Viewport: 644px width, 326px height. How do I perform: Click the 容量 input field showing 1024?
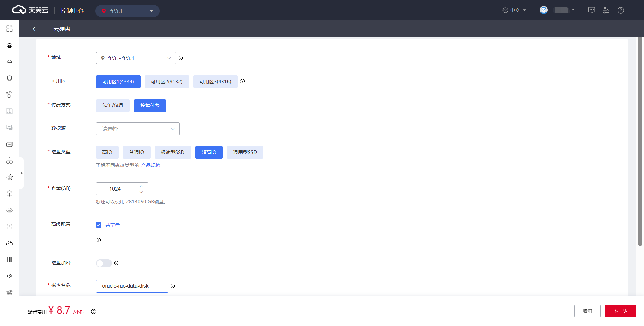pos(115,189)
